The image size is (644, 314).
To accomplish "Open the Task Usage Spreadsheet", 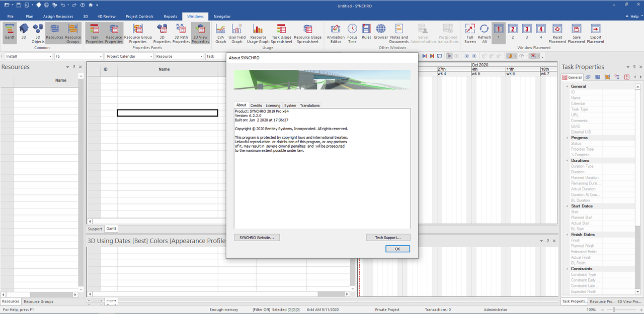I will pyautogui.click(x=282, y=33).
